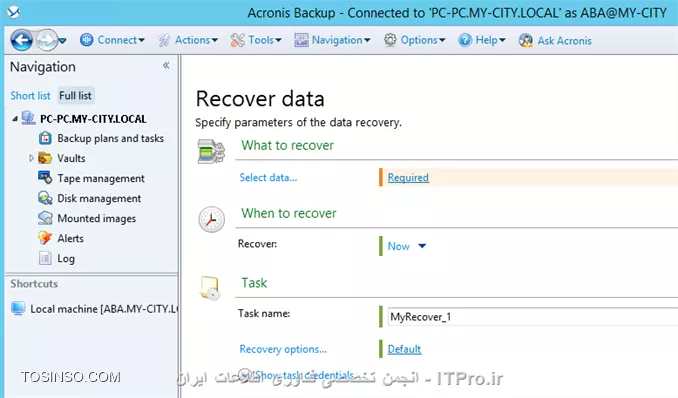Viewport: 678px width, 398px height.
Task: Click the Select data... link
Action: pos(268,177)
